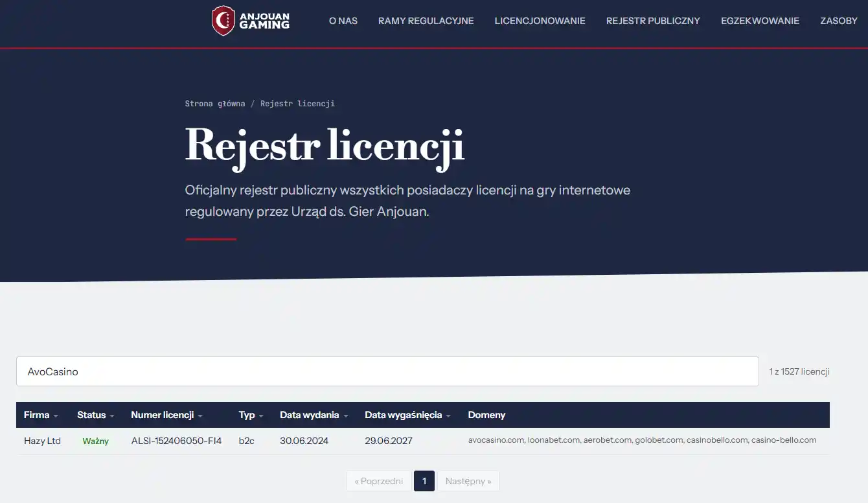Sort the table by the Typ column

[251, 415]
